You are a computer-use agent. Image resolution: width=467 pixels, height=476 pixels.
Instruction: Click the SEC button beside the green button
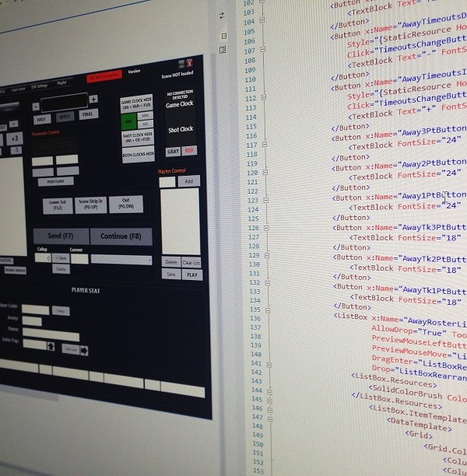(146, 124)
